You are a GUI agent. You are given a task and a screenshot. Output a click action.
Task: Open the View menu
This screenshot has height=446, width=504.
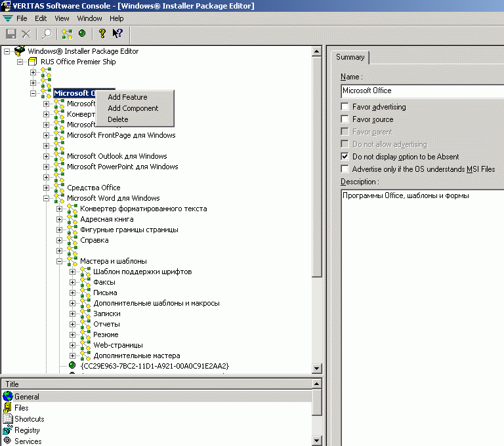62,18
